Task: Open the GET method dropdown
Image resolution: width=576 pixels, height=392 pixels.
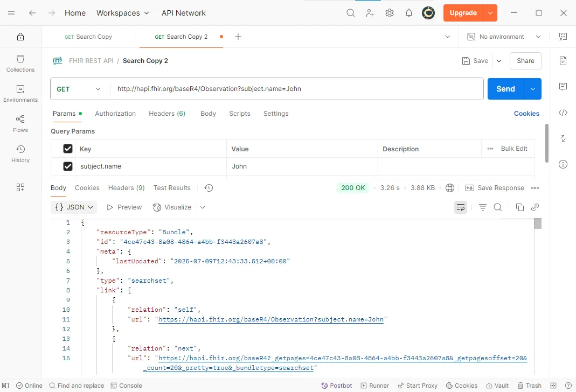Action: [x=79, y=89]
